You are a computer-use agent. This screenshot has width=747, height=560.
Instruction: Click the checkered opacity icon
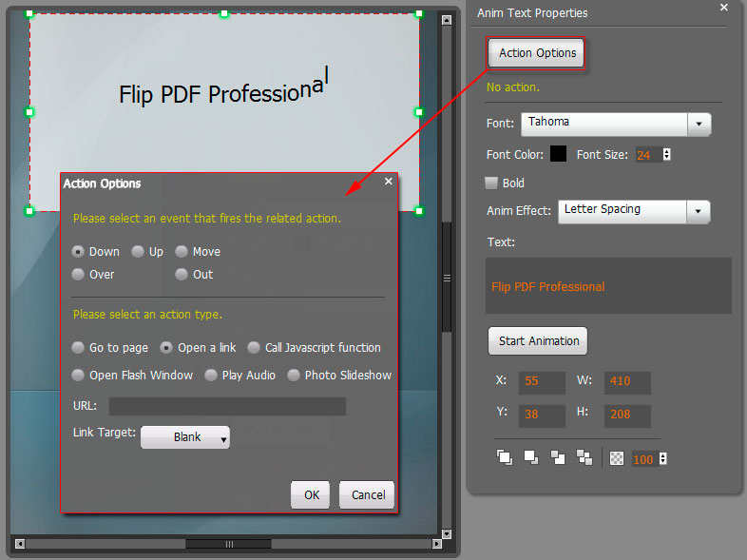[617, 458]
